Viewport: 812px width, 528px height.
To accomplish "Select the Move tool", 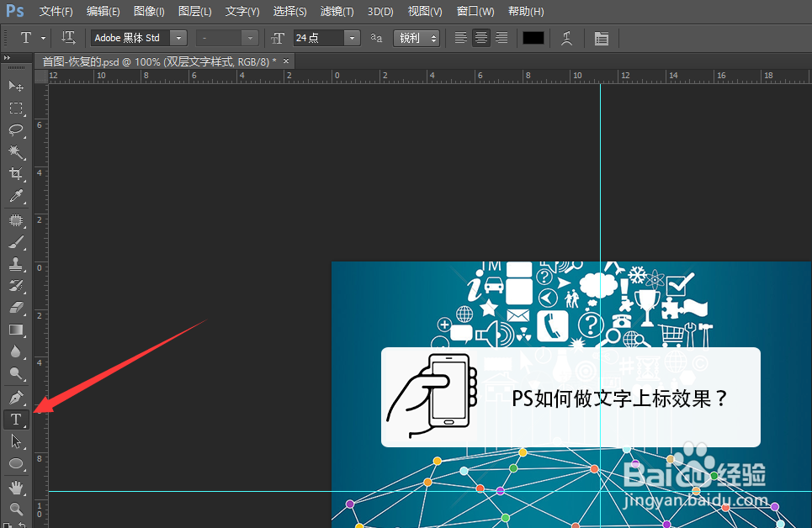I will [15, 86].
